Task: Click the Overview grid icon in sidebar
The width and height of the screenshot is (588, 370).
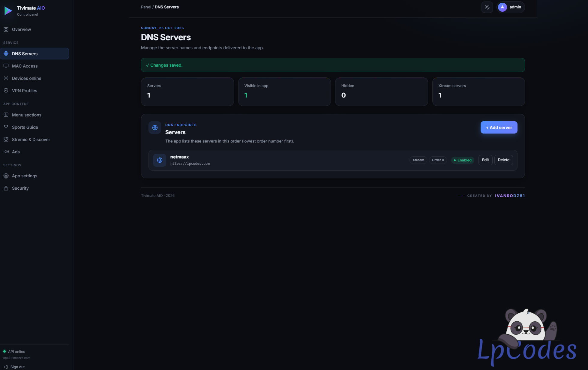Action: click(6, 29)
